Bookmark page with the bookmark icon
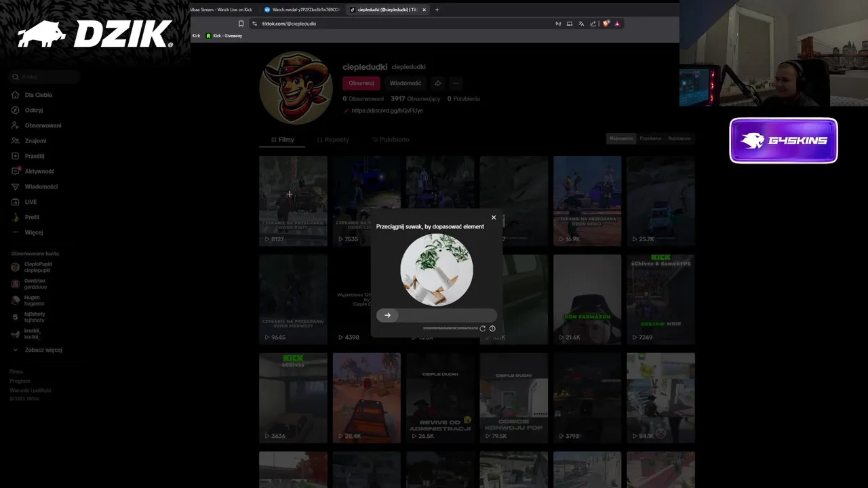 tap(241, 24)
